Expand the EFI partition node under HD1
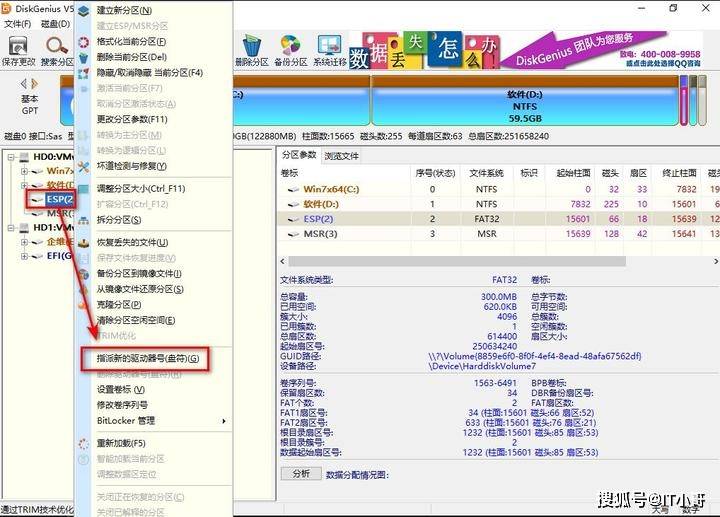The image size is (720, 517). 24,256
